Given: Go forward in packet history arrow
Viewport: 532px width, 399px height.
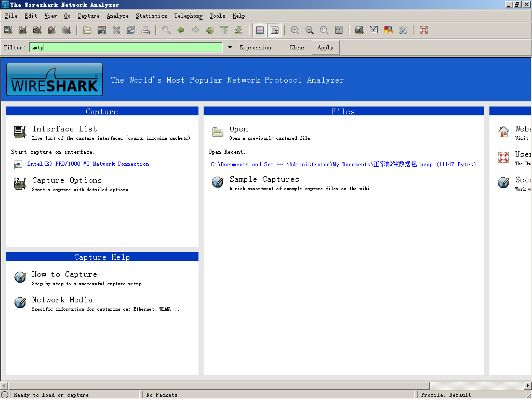Looking at the screenshot, I should [195, 30].
